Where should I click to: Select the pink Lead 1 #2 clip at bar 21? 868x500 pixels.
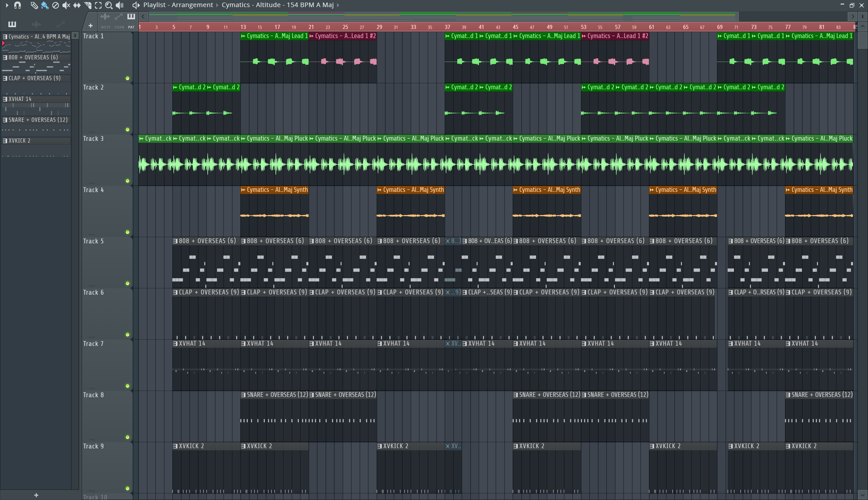tap(343, 57)
